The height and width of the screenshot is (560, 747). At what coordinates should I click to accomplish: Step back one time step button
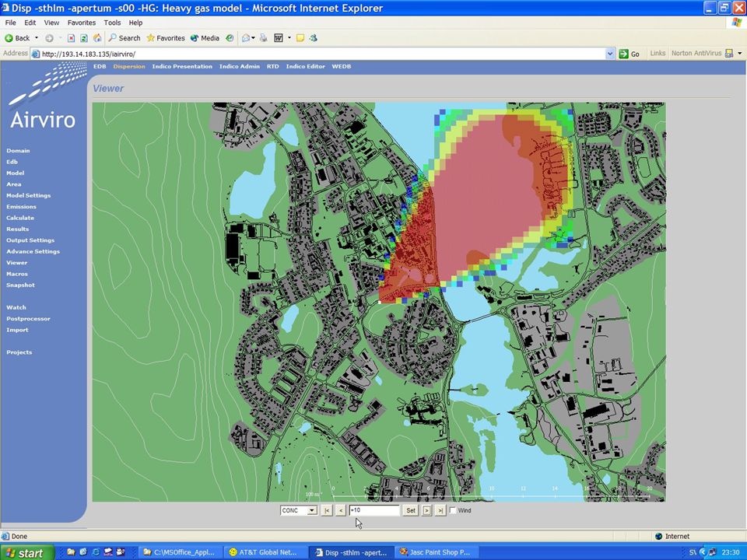(341, 510)
